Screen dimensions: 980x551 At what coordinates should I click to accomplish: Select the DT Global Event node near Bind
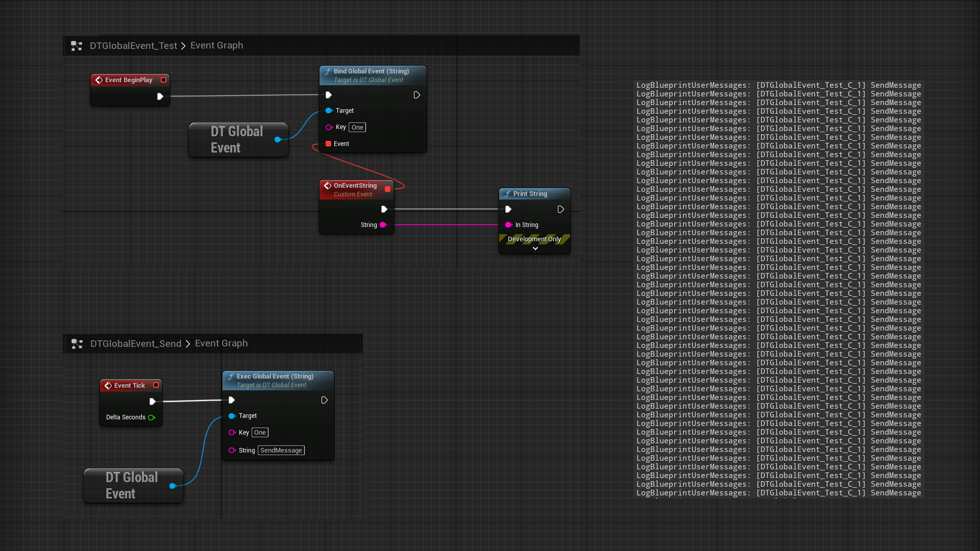tap(237, 139)
